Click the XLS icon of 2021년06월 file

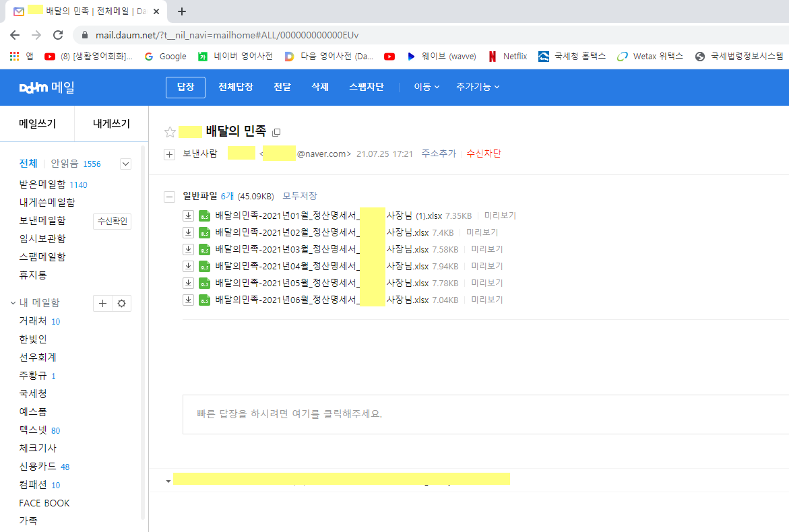[x=204, y=300]
